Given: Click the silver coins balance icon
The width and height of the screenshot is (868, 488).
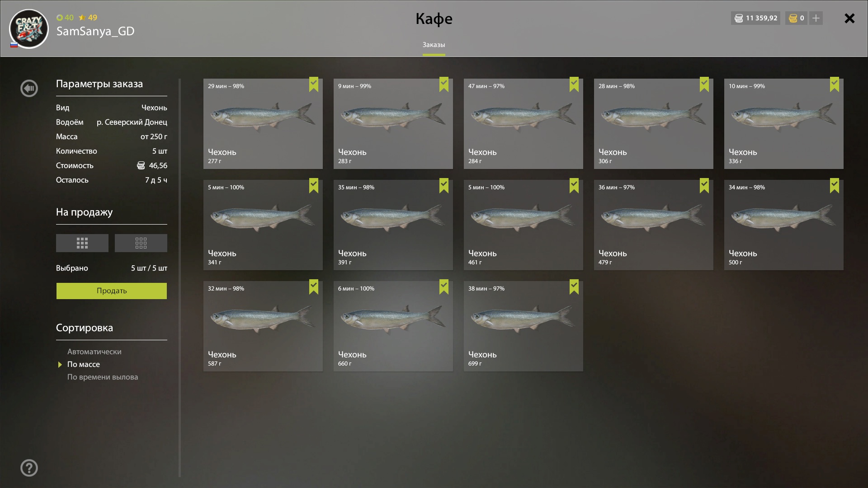Looking at the screenshot, I should click(739, 18).
